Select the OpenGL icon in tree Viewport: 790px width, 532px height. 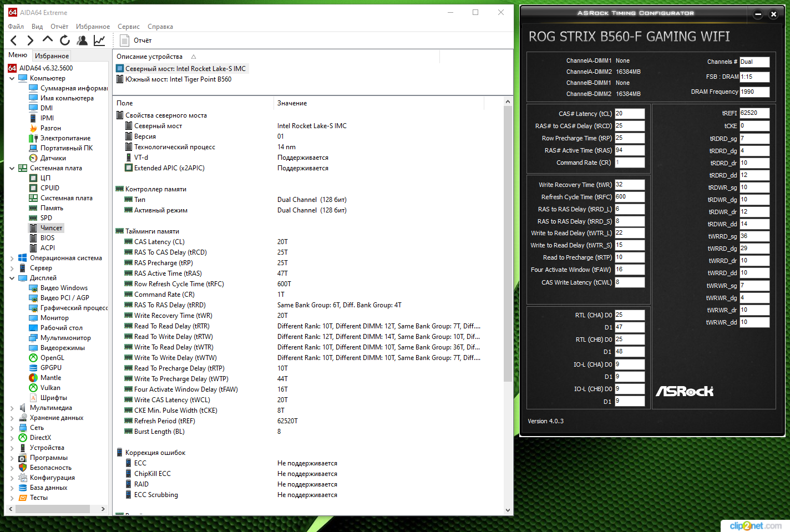pos(33,358)
